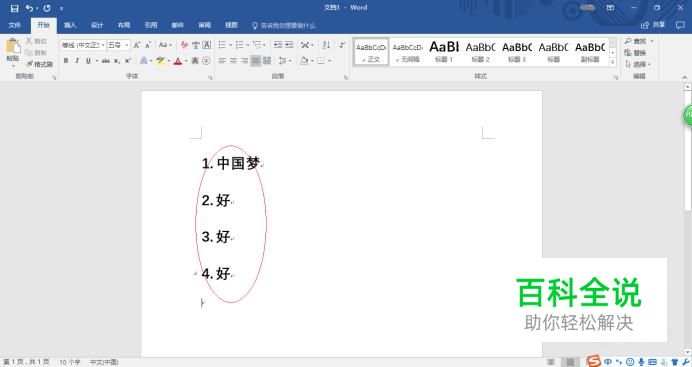
Task: Switch to print layout view in status bar
Action: coord(571,362)
